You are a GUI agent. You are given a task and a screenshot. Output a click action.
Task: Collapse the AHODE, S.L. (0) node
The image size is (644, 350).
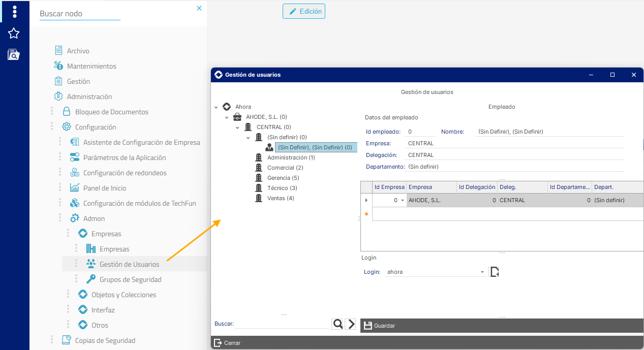click(227, 117)
